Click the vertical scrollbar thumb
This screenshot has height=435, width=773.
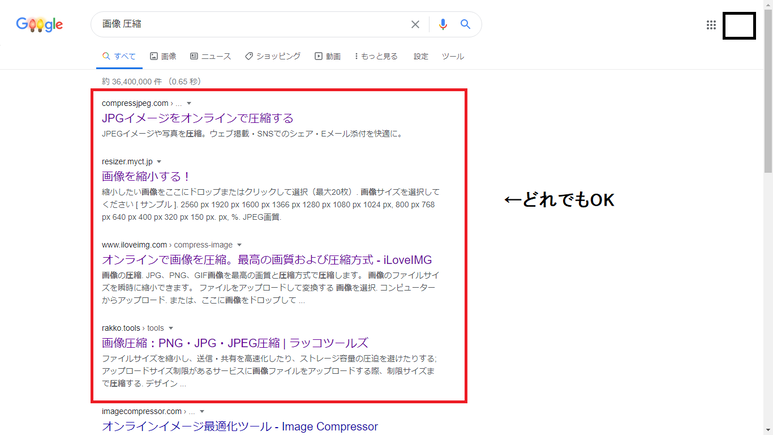[768, 91]
